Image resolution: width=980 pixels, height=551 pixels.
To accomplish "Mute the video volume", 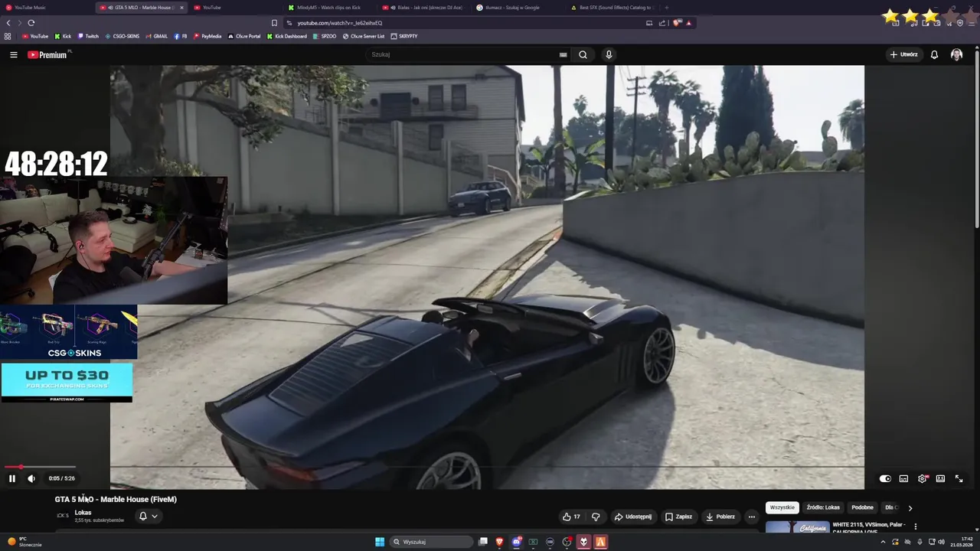I will pos(31,478).
